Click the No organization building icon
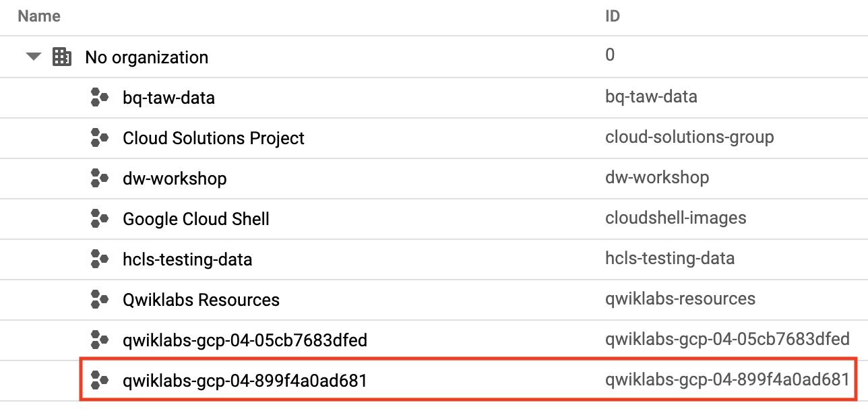 coord(62,57)
